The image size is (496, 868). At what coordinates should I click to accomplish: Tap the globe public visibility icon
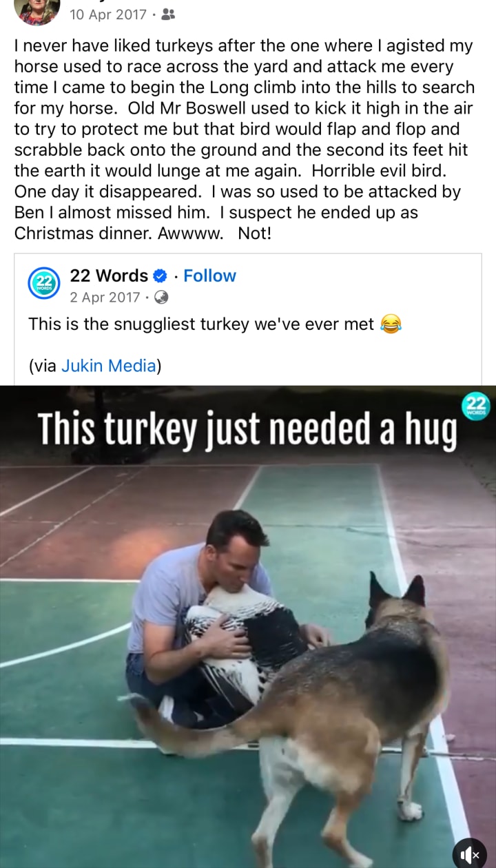coord(161,298)
